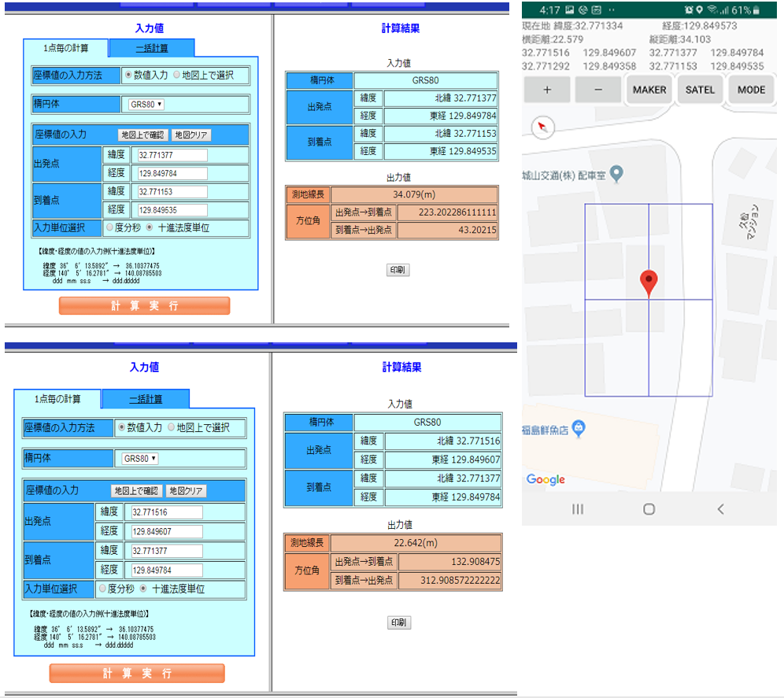Click the top orange 計算実行 button
The image size is (784, 698).
pos(144,306)
